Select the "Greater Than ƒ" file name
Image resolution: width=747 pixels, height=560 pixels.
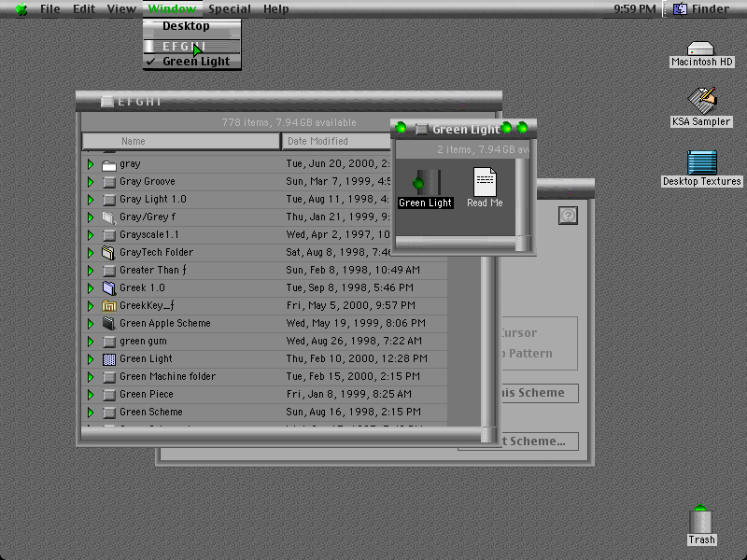153,271
